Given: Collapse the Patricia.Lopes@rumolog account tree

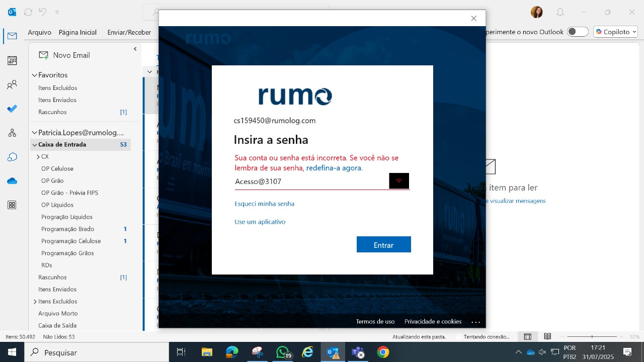Looking at the screenshot, I should coord(35,133).
